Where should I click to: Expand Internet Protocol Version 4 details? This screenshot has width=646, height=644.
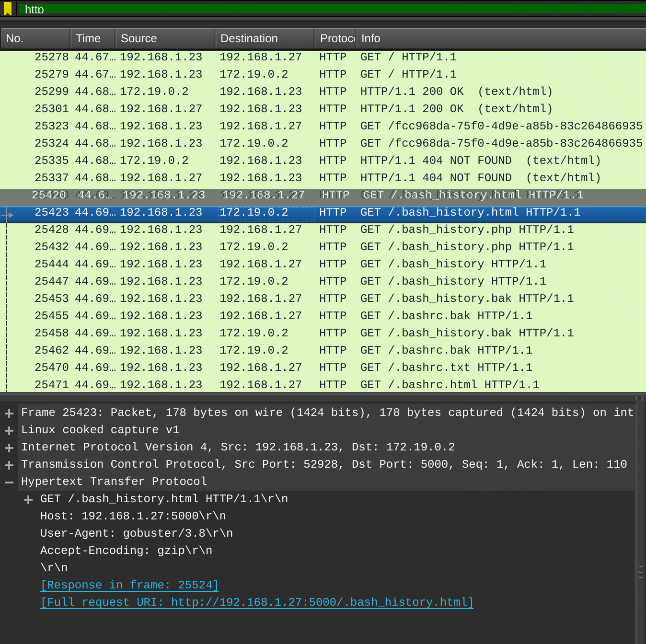pos(9,448)
